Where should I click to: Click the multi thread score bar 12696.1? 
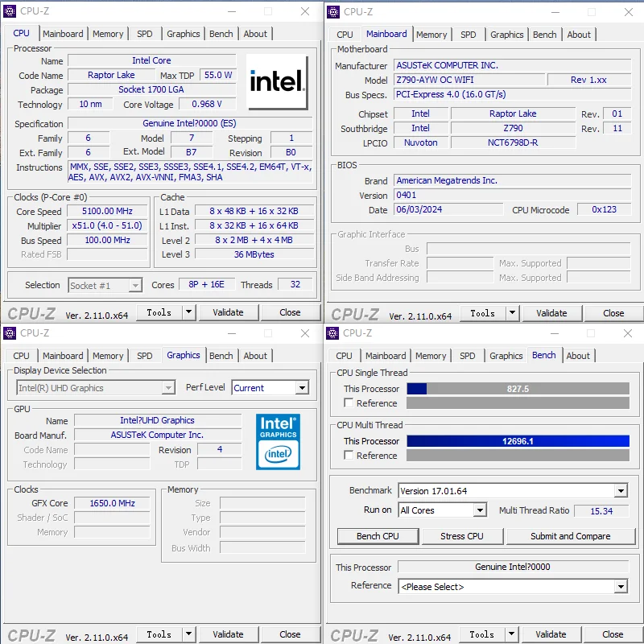(518, 441)
